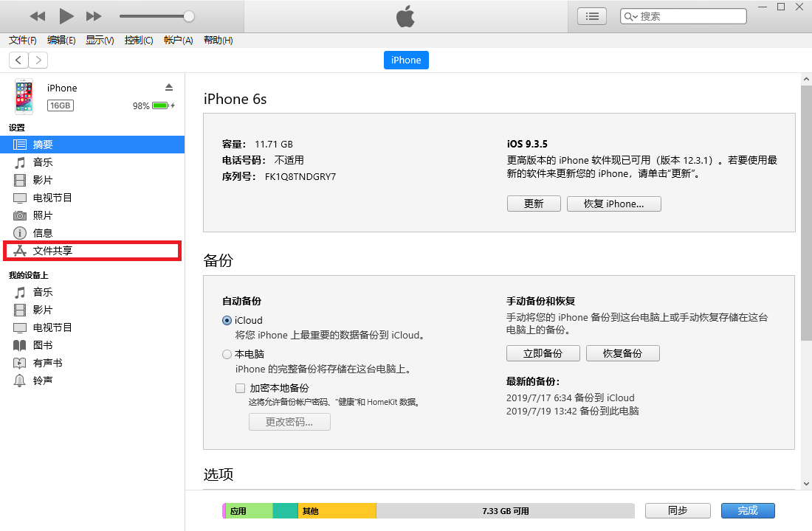Select the iCloud backup radio button
Viewport: 812px width, 531px height.
(227, 320)
